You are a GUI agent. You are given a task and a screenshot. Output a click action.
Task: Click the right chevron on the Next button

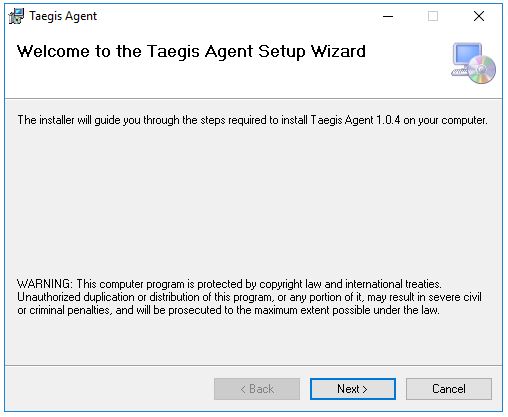click(x=365, y=389)
